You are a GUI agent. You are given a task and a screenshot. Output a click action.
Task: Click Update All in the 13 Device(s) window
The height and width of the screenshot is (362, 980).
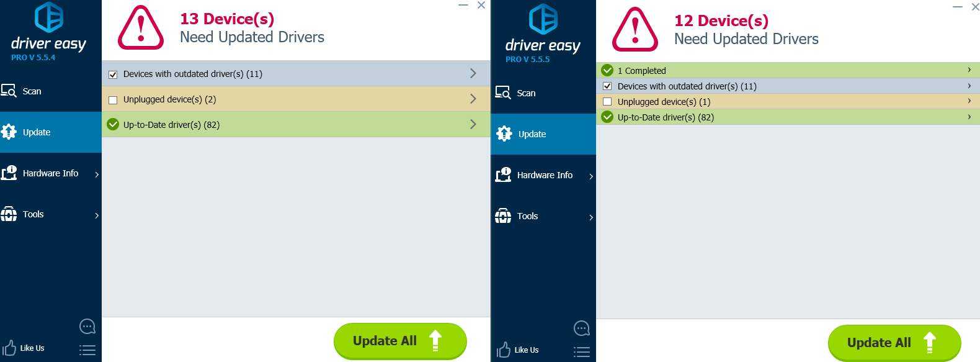[400, 341]
